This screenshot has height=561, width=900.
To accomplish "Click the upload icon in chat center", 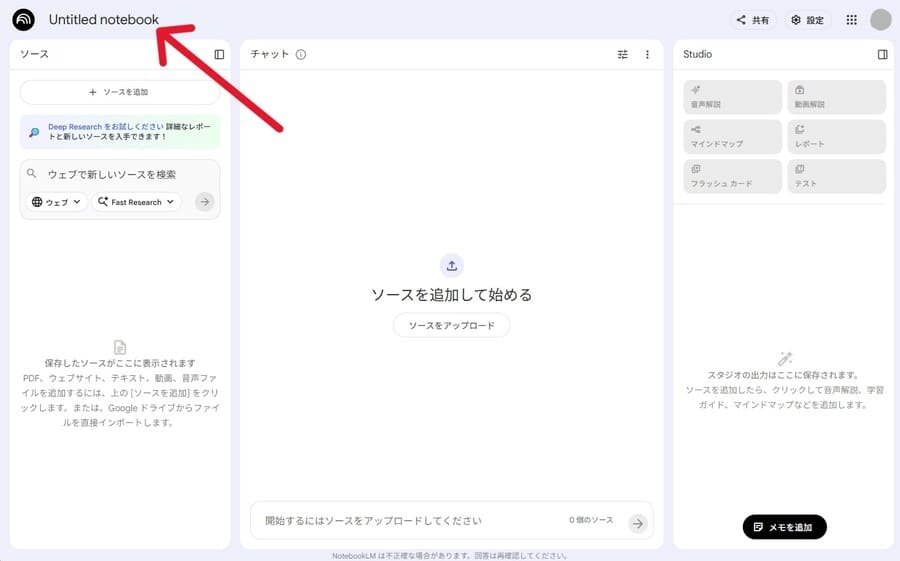I will 452,266.
